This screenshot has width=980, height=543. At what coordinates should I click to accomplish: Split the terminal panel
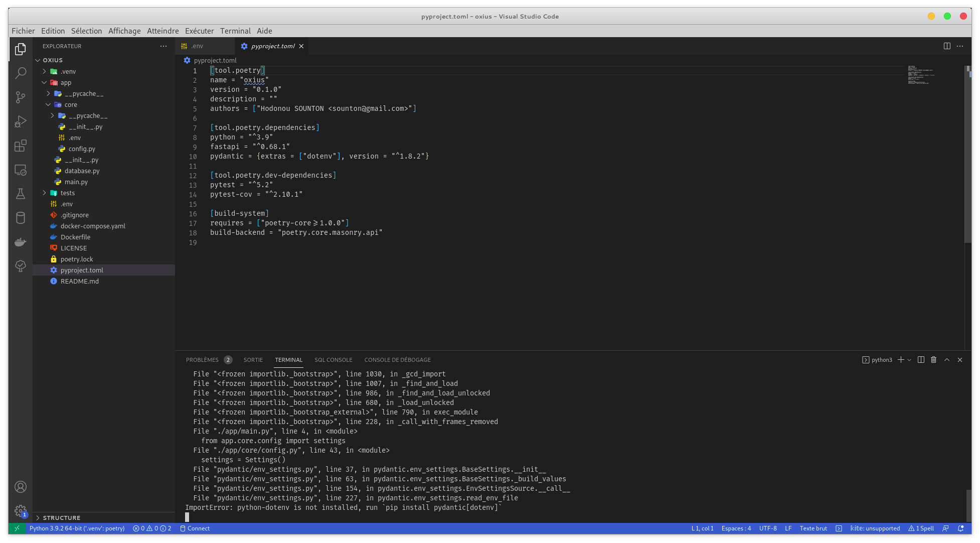point(921,360)
